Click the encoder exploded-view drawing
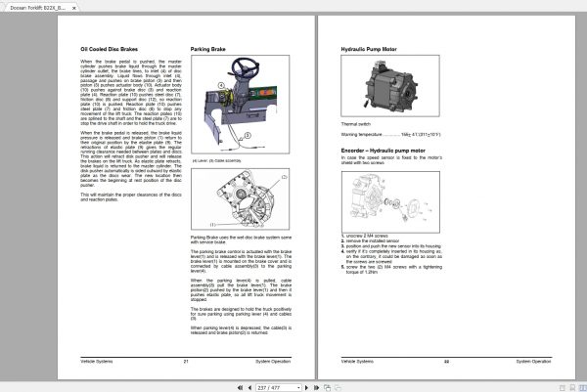Screen dimensions: 587x392 [390, 202]
